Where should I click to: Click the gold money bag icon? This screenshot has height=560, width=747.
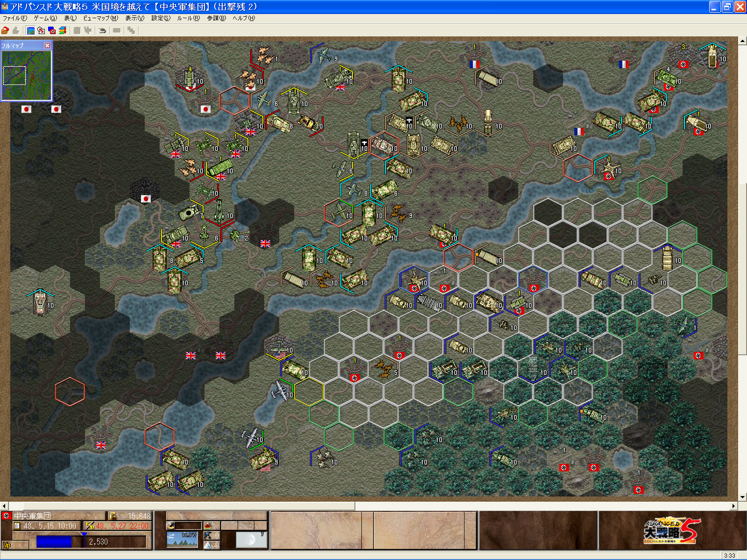112,516
